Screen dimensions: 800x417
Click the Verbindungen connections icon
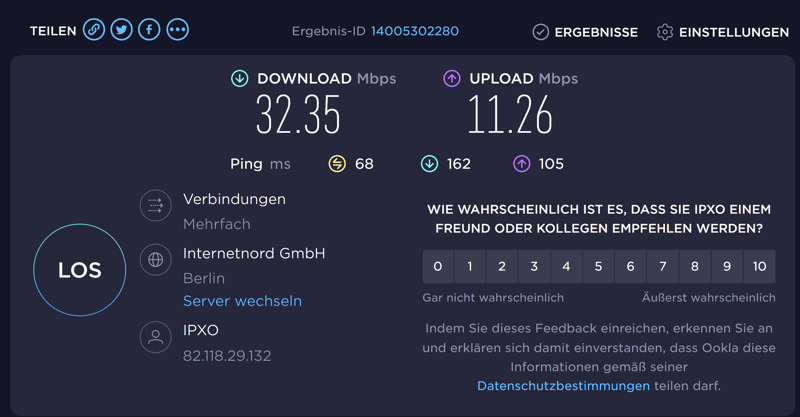point(155,206)
